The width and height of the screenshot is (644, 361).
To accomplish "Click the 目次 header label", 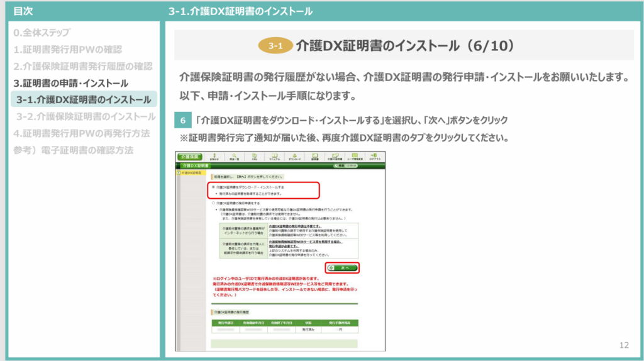I will click(23, 11).
